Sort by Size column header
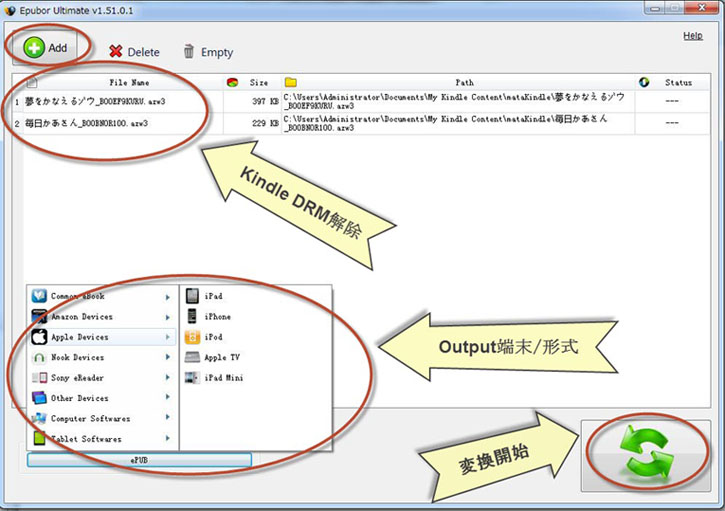Screen dimensions: 725x511 (x=258, y=82)
